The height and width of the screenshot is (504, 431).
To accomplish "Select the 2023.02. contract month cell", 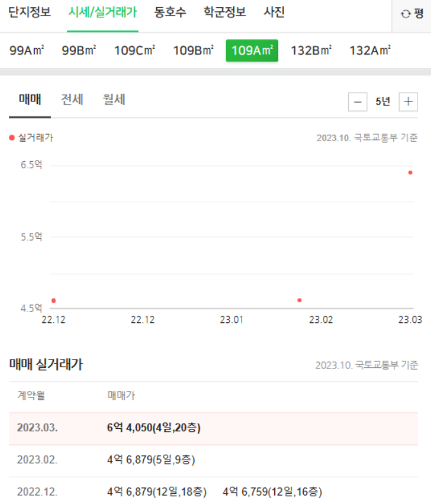I will click(x=37, y=460).
